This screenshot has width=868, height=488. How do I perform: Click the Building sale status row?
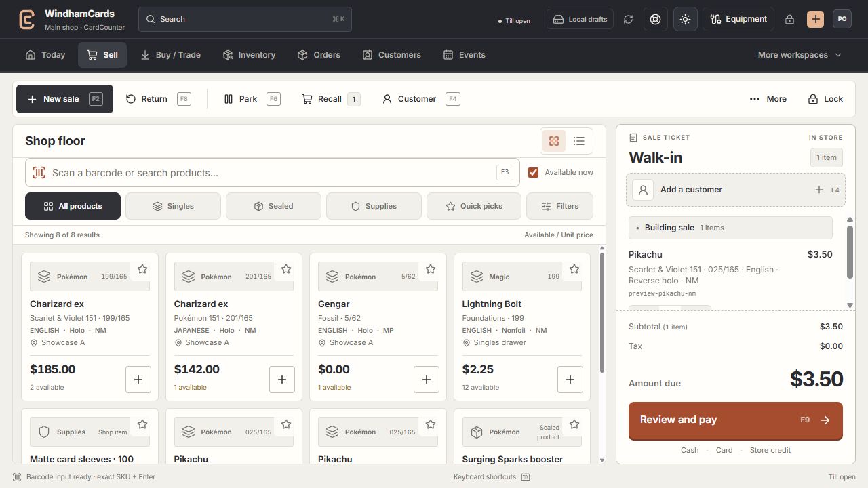tap(730, 228)
